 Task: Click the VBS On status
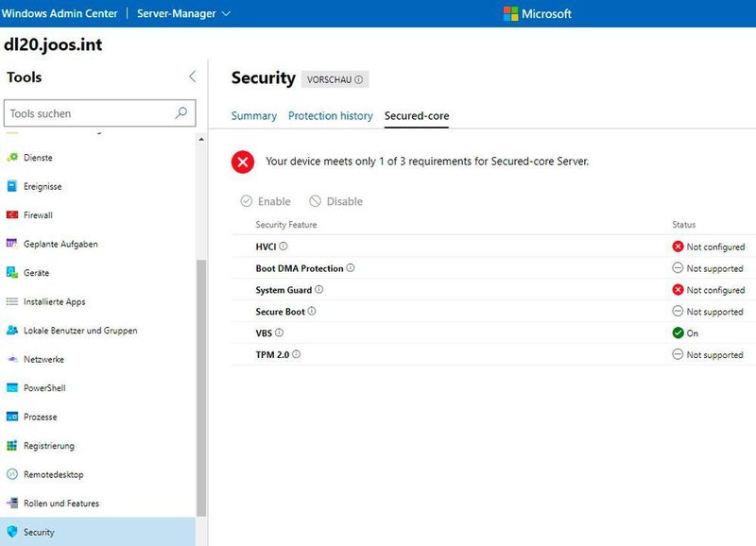click(x=685, y=333)
